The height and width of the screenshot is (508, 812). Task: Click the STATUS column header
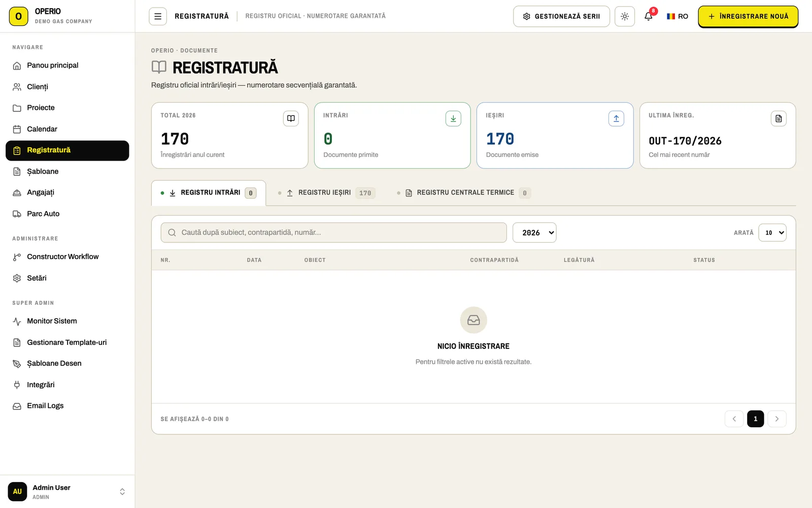(704, 260)
